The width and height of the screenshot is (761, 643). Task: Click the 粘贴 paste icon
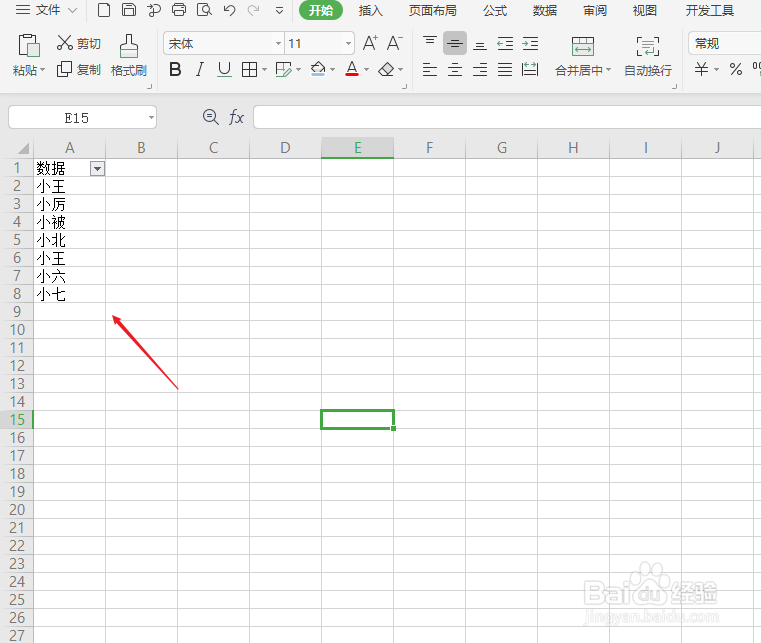pyautogui.click(x=29, y=46)
